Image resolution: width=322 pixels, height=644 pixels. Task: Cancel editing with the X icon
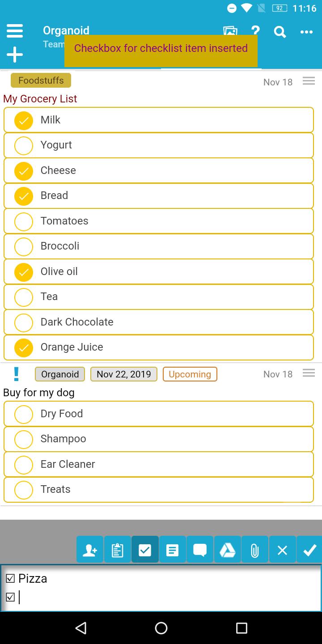coord(282,549)
